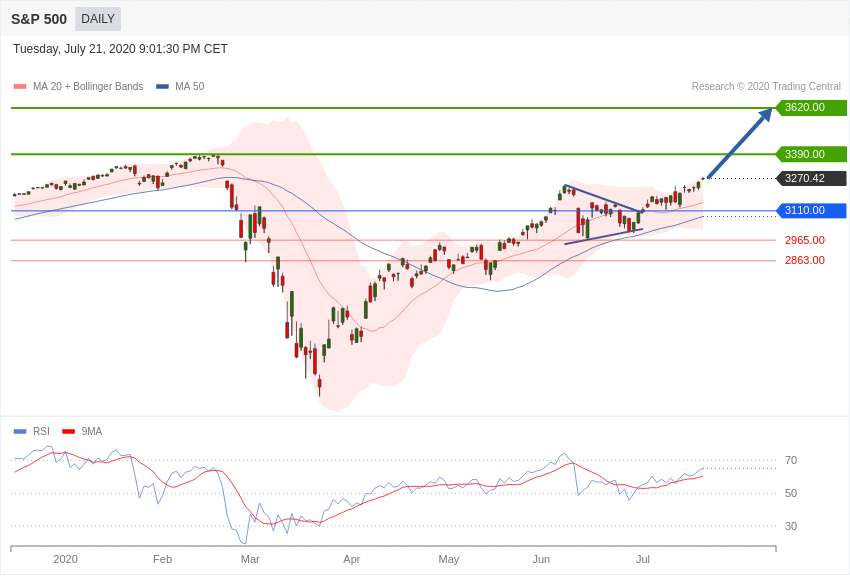Click the '2020' label on the time axis
The width and height of the screenshot is (850, 576).
click(x=66, y=559)
